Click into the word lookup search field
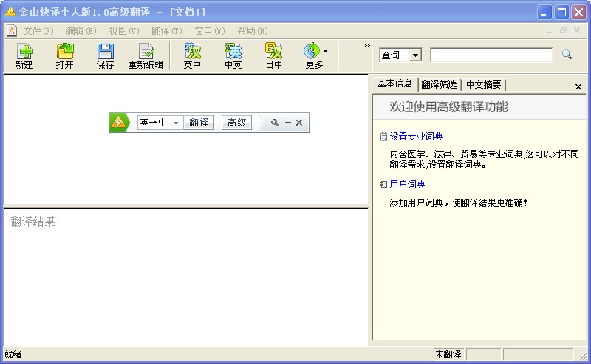This screenshot has height=364, width=591. 491,55
